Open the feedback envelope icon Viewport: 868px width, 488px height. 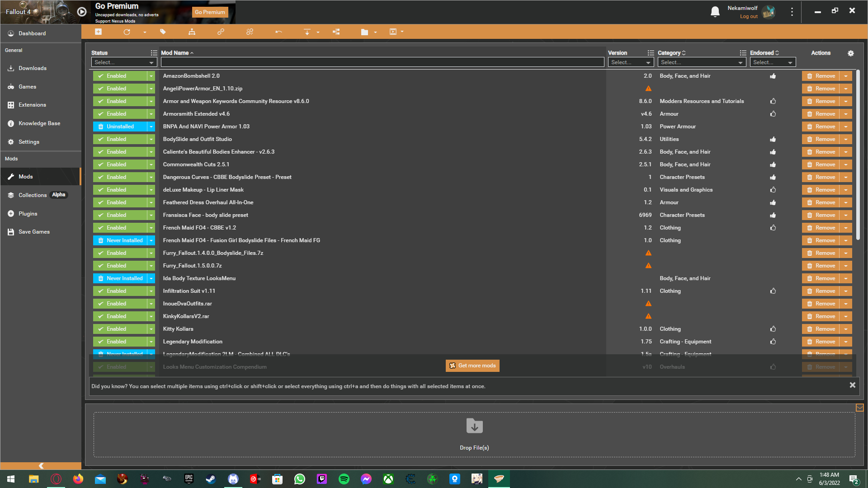coord(859,408)
